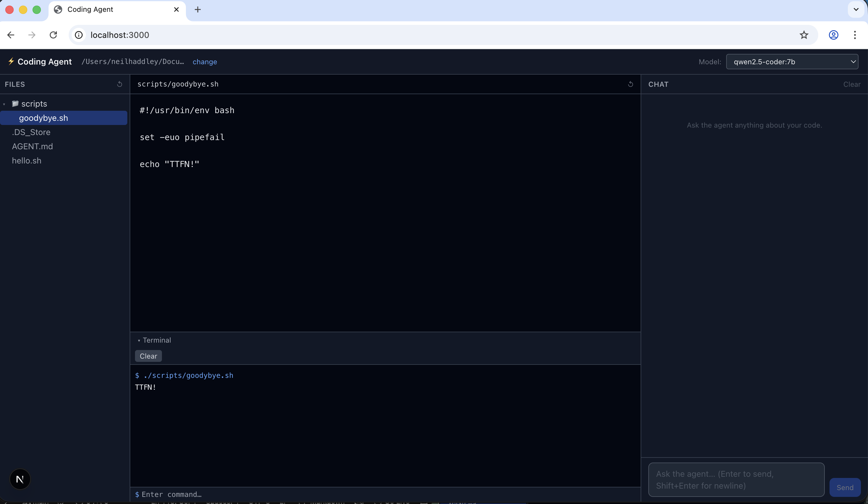868x504 pixels.
Task: Collapse the Terminal panel
Action: [x=139, y=340]
